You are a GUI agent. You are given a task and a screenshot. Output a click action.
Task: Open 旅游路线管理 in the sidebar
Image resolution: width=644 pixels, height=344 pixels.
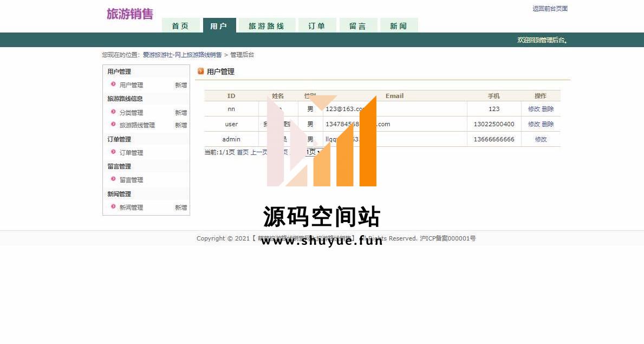tap(137, 125)
